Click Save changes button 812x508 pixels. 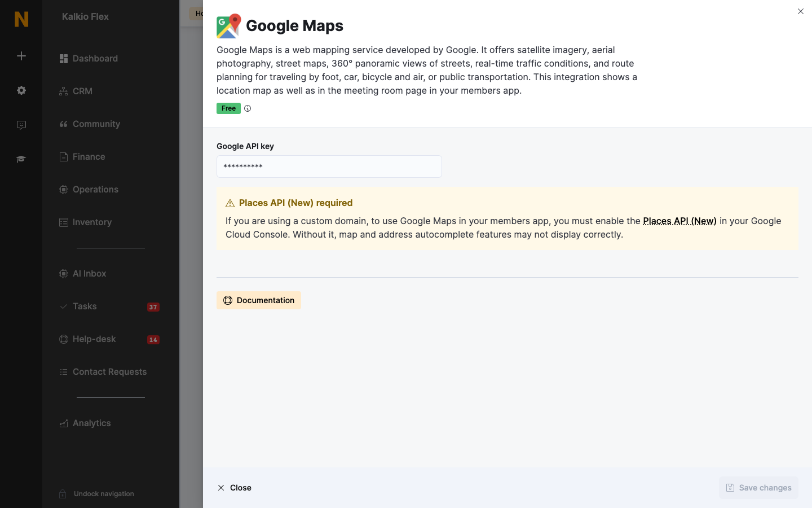(758, 488)
